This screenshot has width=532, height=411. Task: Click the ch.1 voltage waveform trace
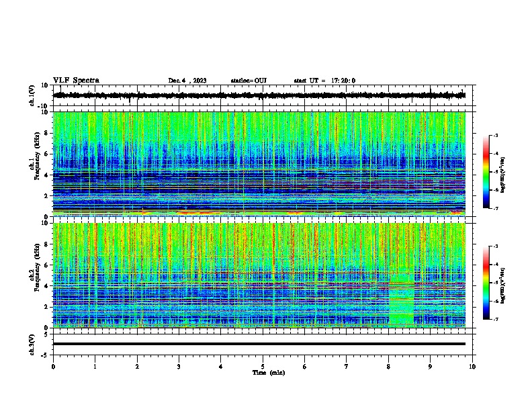point(259,95)
